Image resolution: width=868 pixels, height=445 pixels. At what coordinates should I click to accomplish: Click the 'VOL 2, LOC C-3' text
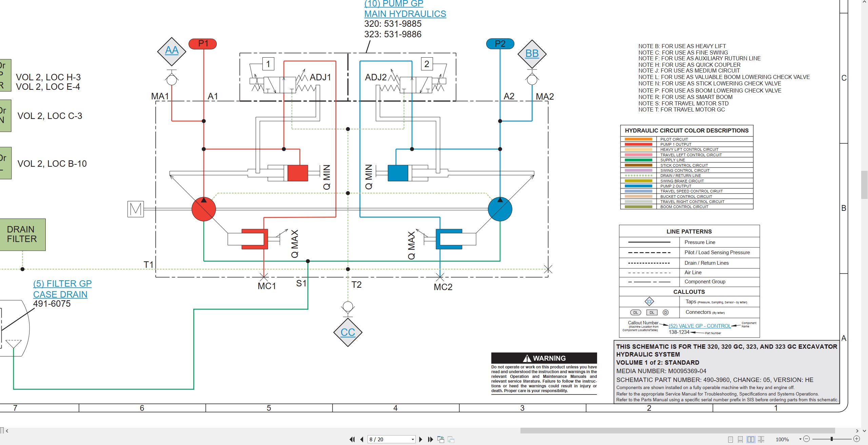click(50, 116)
